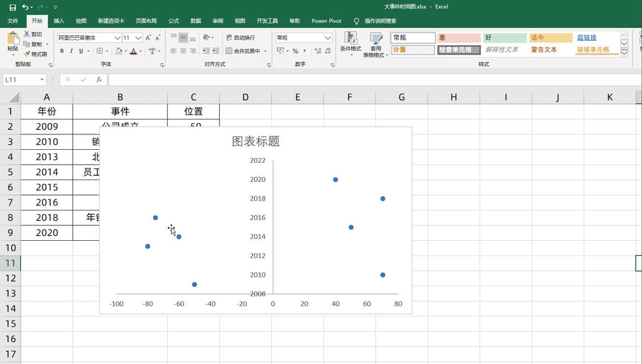This screenshot has width=642, height=364.
Task: Open the font color dropdown arrow
Action: pos(141,51)
